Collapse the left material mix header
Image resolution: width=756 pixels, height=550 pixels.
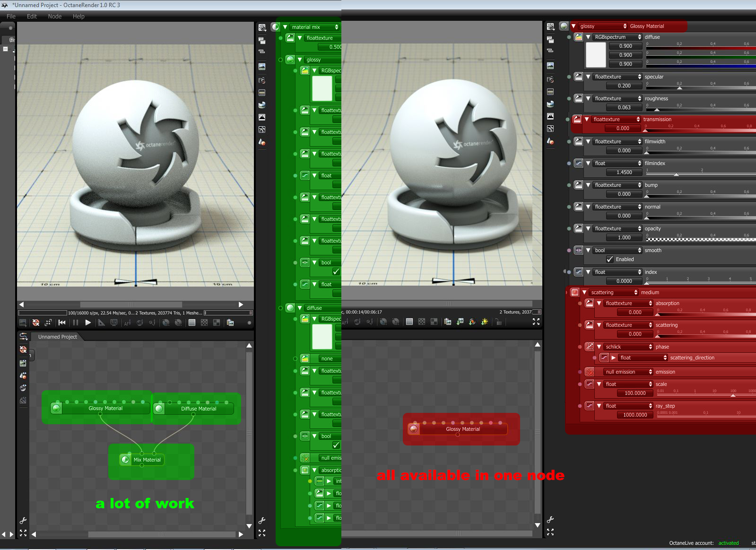[x=285, y=27]
